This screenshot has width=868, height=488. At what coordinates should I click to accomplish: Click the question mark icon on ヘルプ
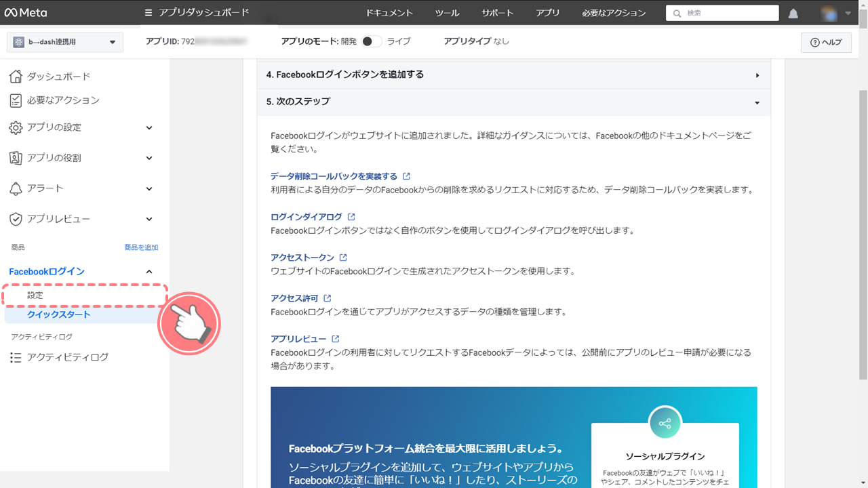tap(815, 43)
